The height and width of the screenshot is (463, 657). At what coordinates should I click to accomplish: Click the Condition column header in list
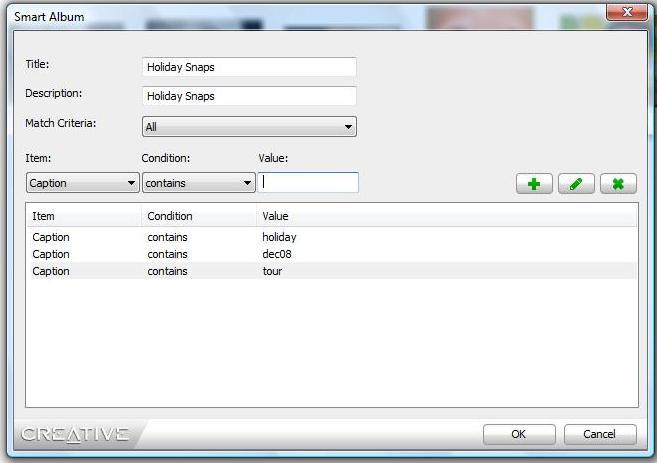click(199, 216)
